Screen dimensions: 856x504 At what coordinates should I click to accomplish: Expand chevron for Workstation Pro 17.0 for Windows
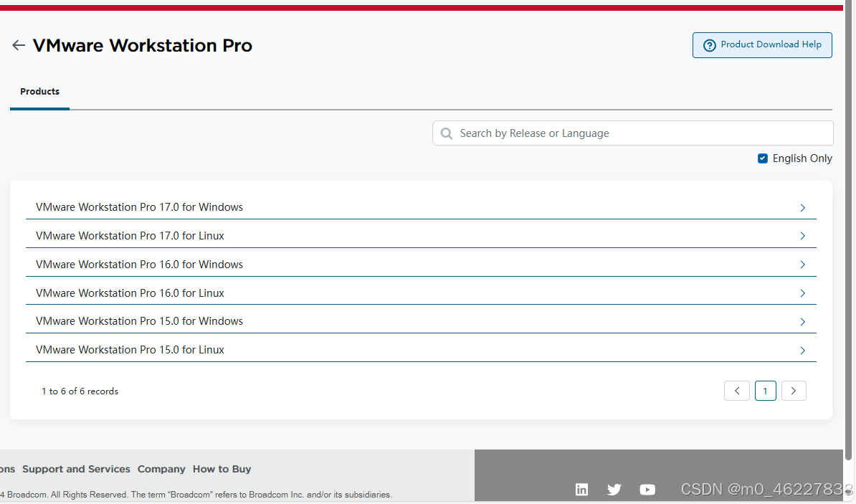click(x=802, y=207)
